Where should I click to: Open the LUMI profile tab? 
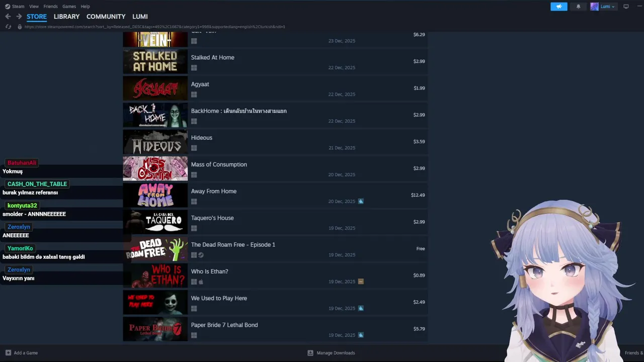140,17
